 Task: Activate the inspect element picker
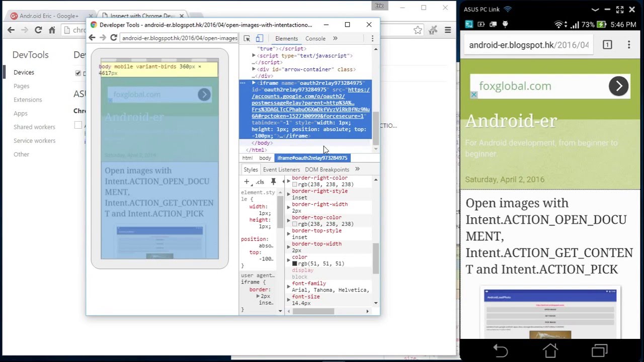point(247,38)
